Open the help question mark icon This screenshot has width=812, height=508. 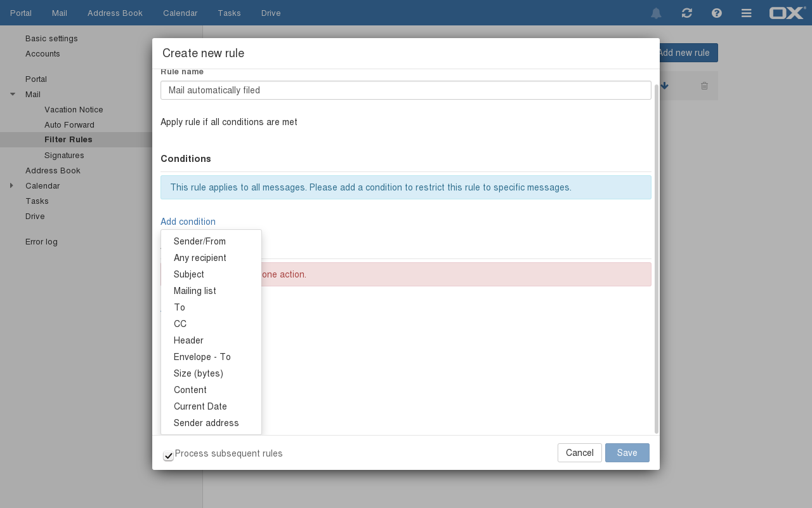717,13
